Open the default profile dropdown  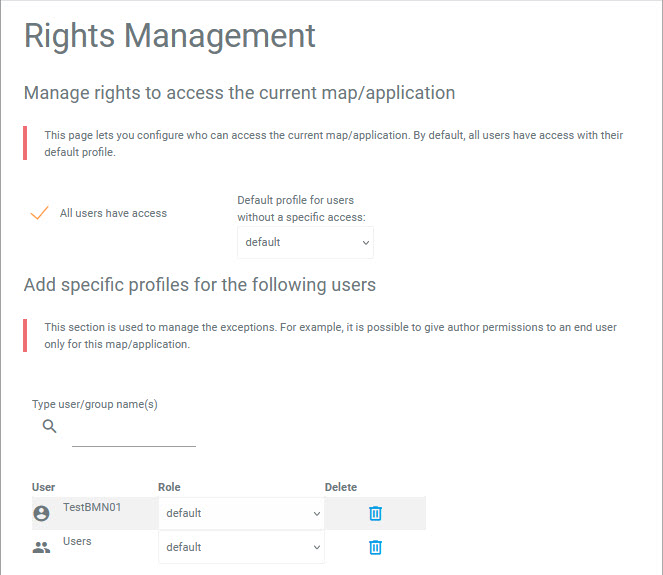coord(305,242)
